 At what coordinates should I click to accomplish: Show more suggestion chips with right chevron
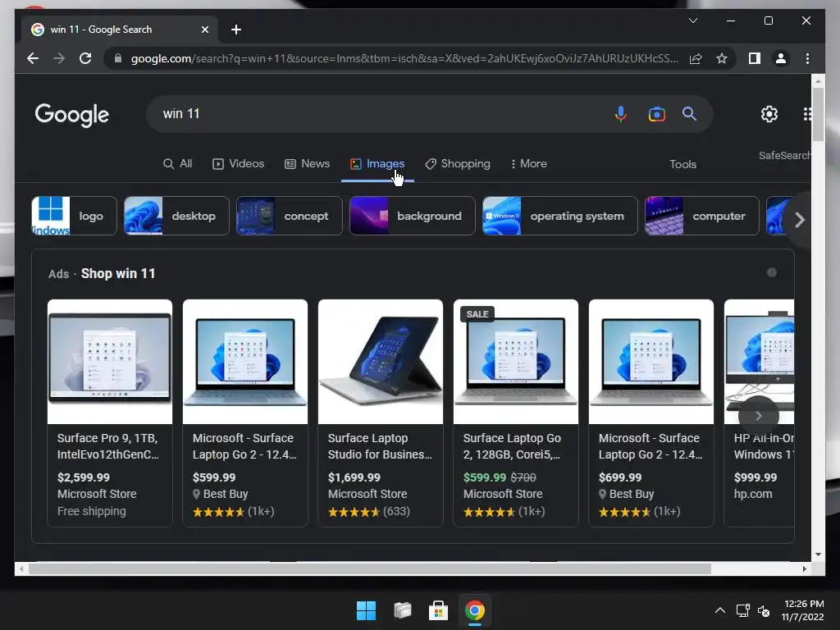(799, 220)
